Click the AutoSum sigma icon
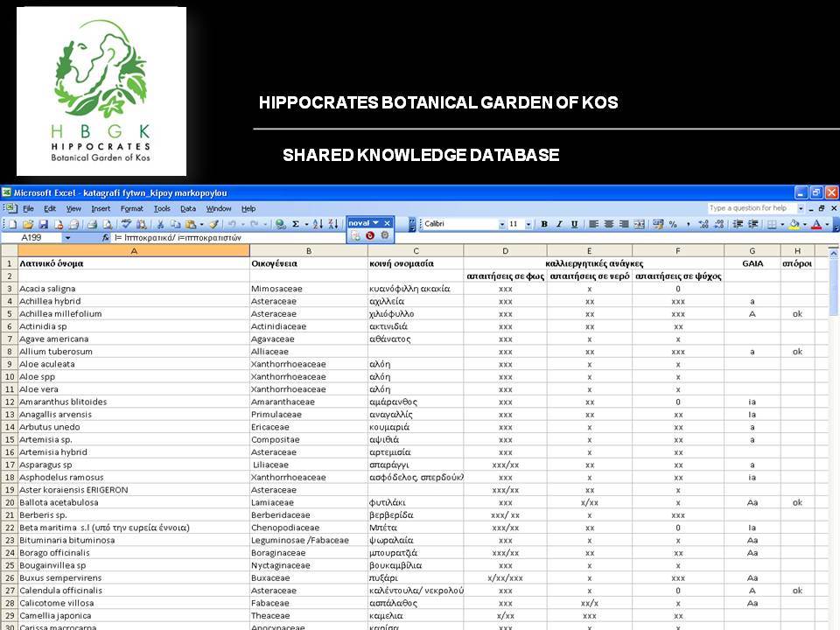 point(295,225)
